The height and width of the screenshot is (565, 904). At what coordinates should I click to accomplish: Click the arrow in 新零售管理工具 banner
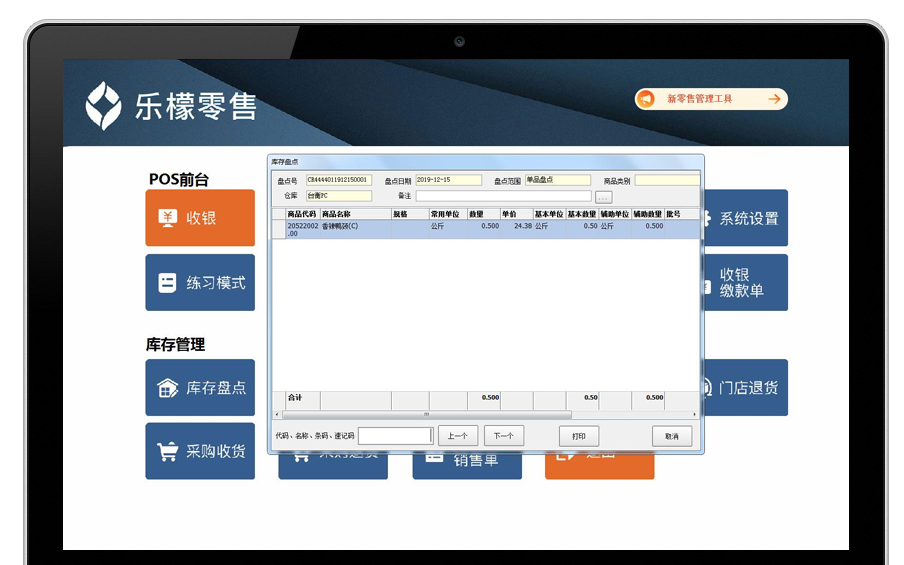coord(774,99)
